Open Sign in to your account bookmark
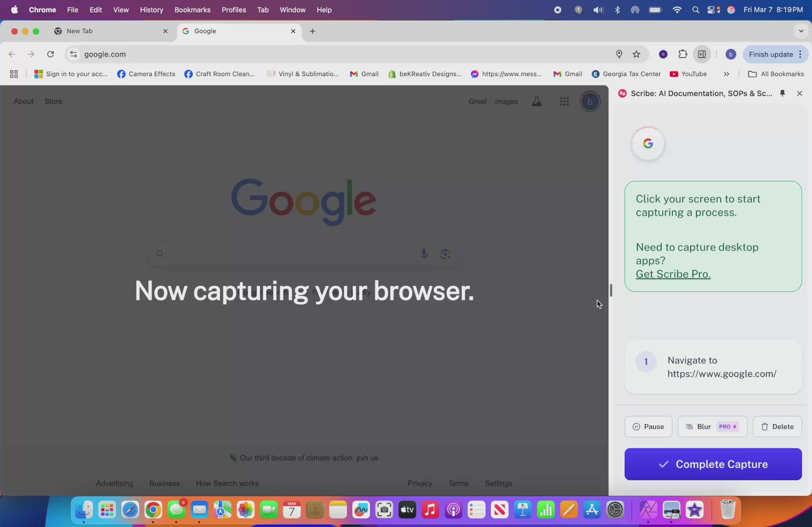This screenshot has height=527, width=812. tap(71, 74)
